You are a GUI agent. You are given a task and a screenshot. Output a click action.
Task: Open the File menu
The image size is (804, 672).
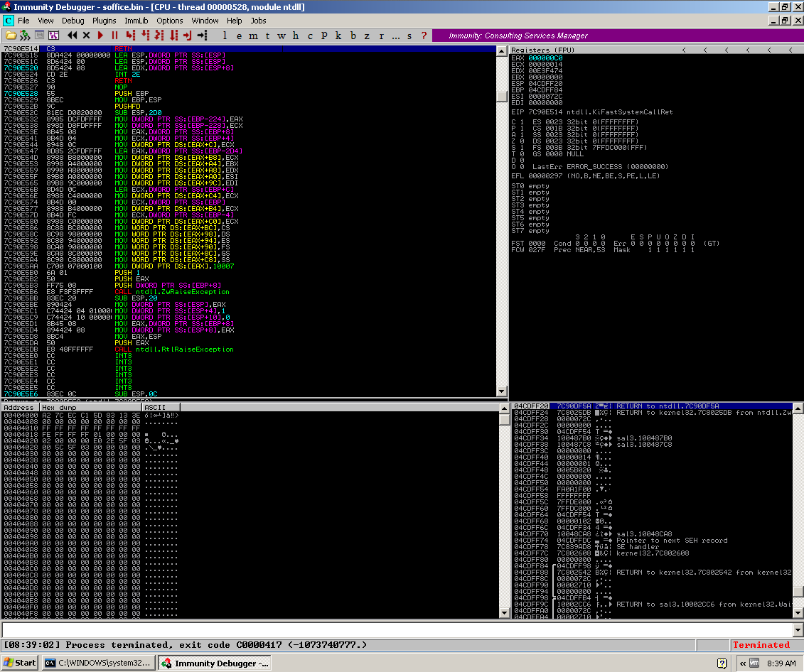(23, 21)
